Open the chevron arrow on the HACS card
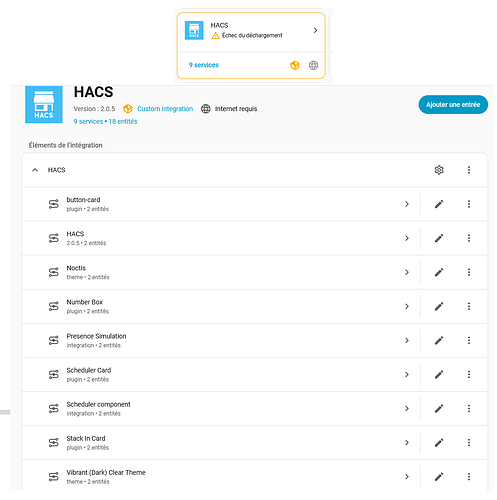 coord(315,30)
